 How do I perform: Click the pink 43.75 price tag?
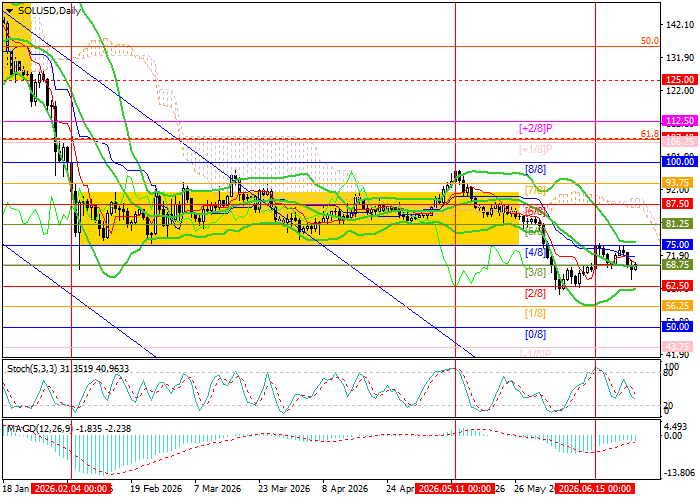click(679, 347)
